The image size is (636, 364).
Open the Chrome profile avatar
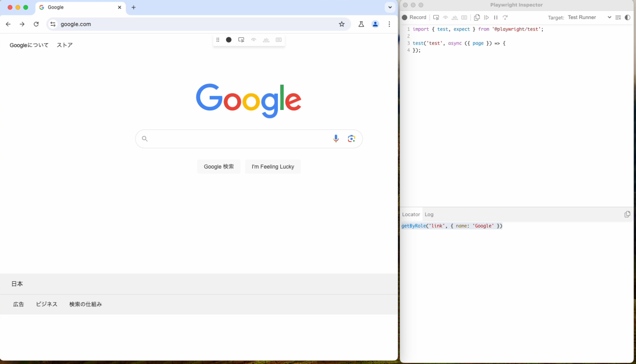tap(375, 24)
